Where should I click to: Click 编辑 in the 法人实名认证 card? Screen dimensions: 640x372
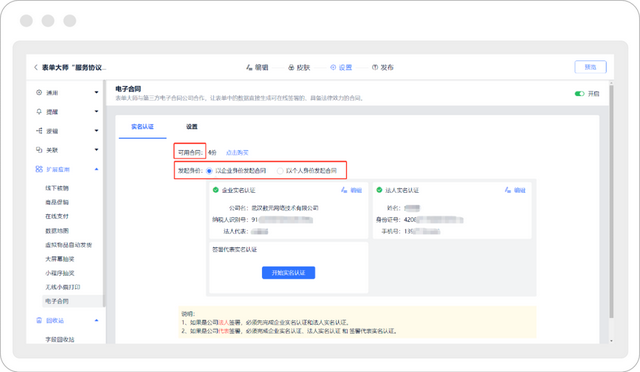pos(516,190)
